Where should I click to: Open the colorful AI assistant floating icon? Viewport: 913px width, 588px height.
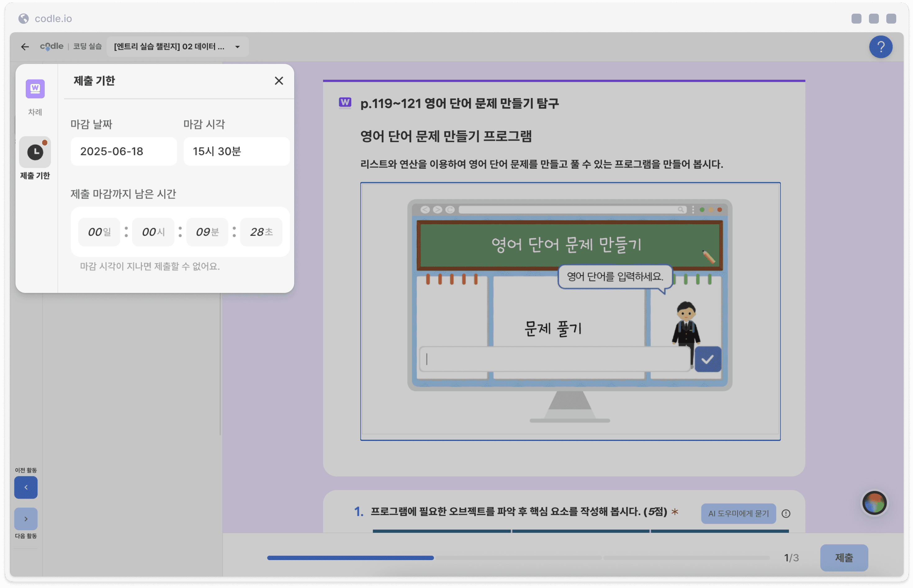click(875, 503)
